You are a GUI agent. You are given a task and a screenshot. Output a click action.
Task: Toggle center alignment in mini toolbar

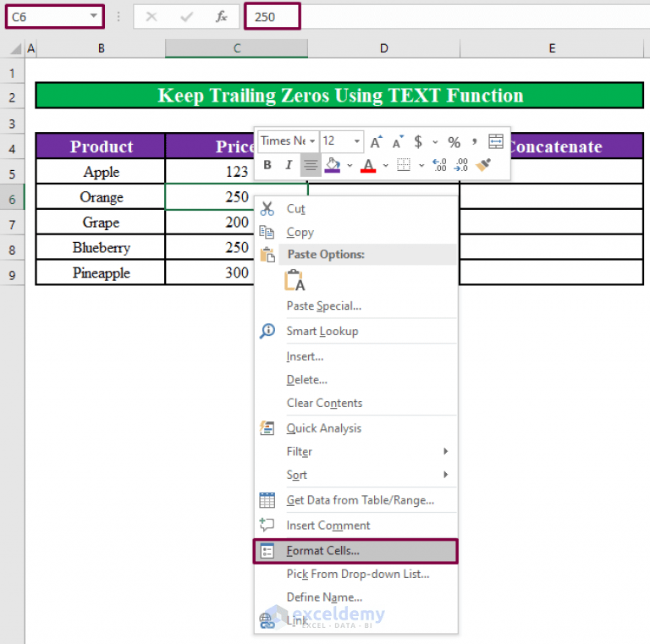tap(311, 165)
